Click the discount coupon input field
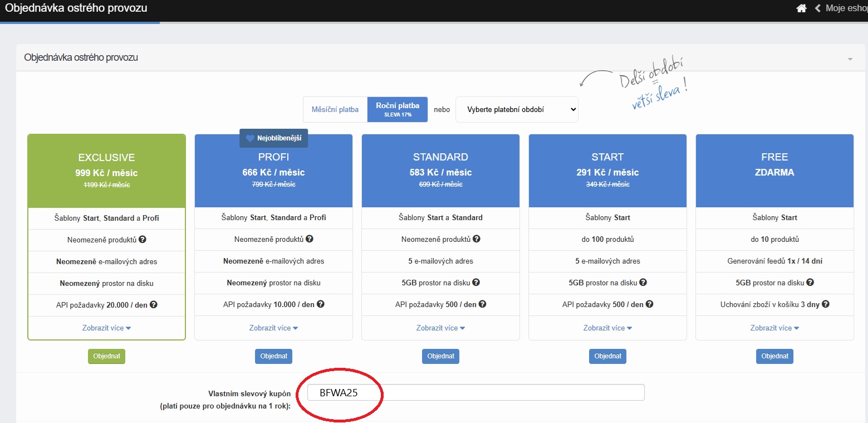Viewport: 868px width, 423px height. pyautogui.click(x=476, y=392)
